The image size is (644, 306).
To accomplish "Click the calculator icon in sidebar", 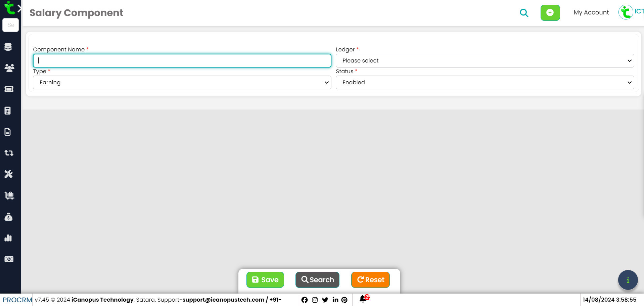I will point(8,111).
